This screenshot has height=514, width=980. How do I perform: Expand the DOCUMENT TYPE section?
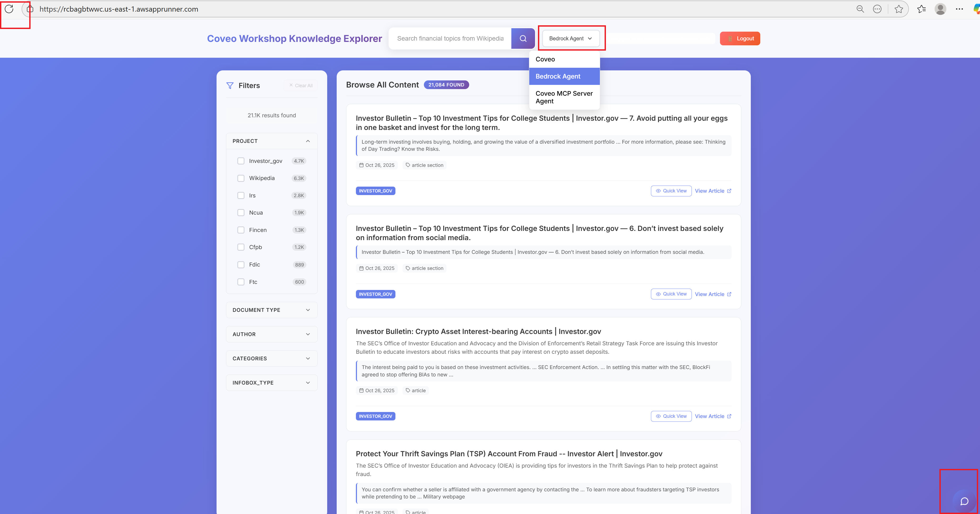[271, 310]
